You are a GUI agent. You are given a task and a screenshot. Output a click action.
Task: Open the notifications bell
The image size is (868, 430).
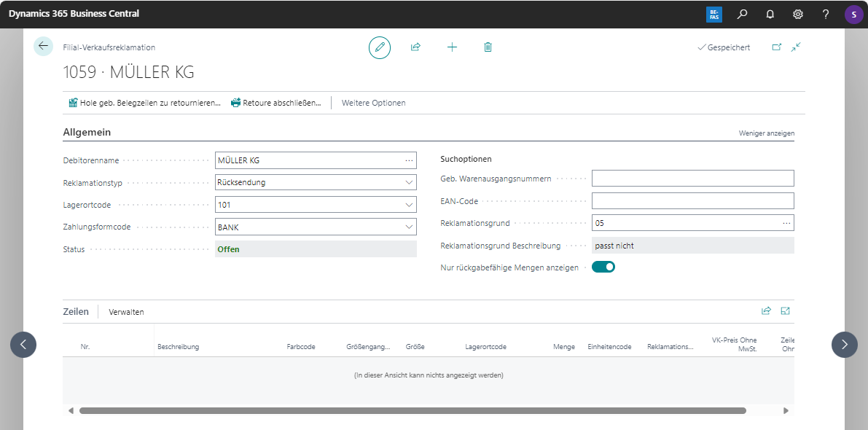click(x=770, y=14)
